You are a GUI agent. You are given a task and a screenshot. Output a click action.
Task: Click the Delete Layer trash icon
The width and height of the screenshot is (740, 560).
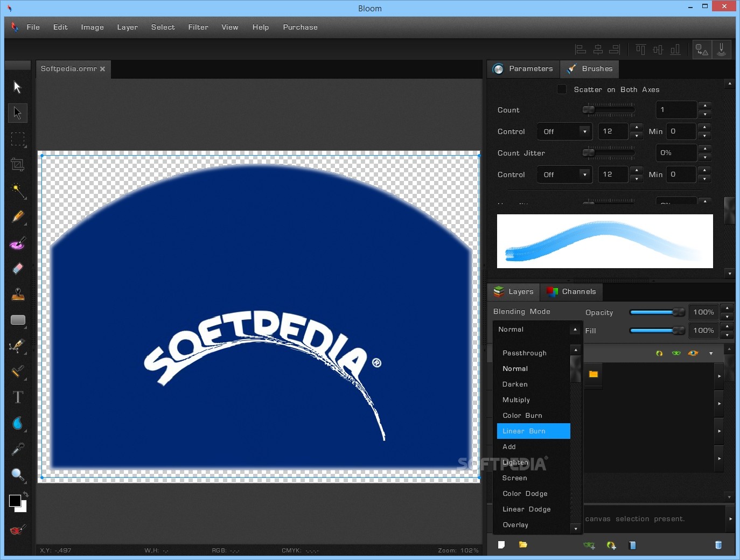coord(718,545)
